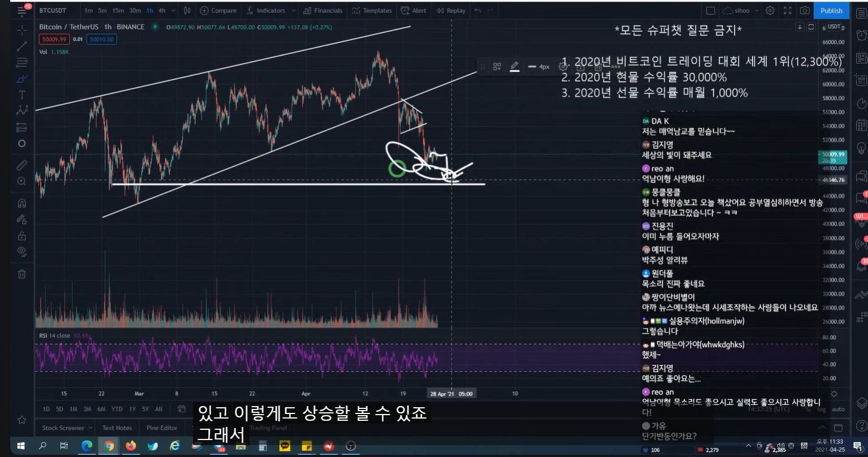The image size is (868, 457).
Task: Open the patterns tool group
Action: point(22,111)
